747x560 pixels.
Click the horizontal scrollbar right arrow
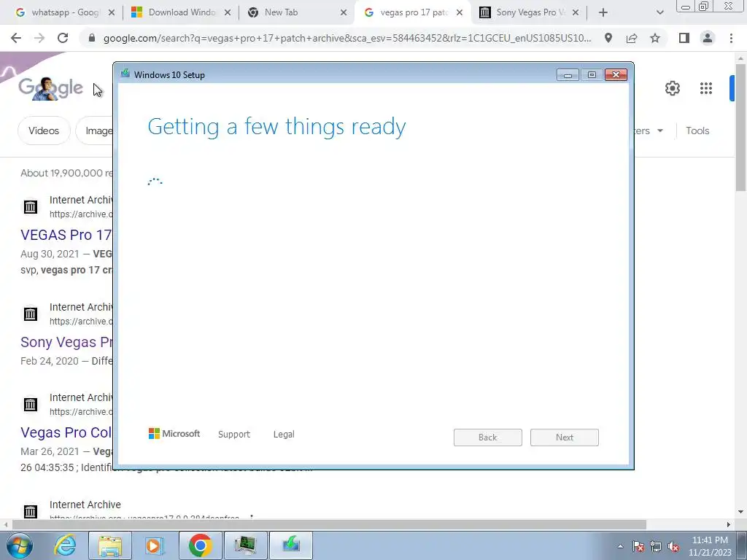(x=729, y=524)
